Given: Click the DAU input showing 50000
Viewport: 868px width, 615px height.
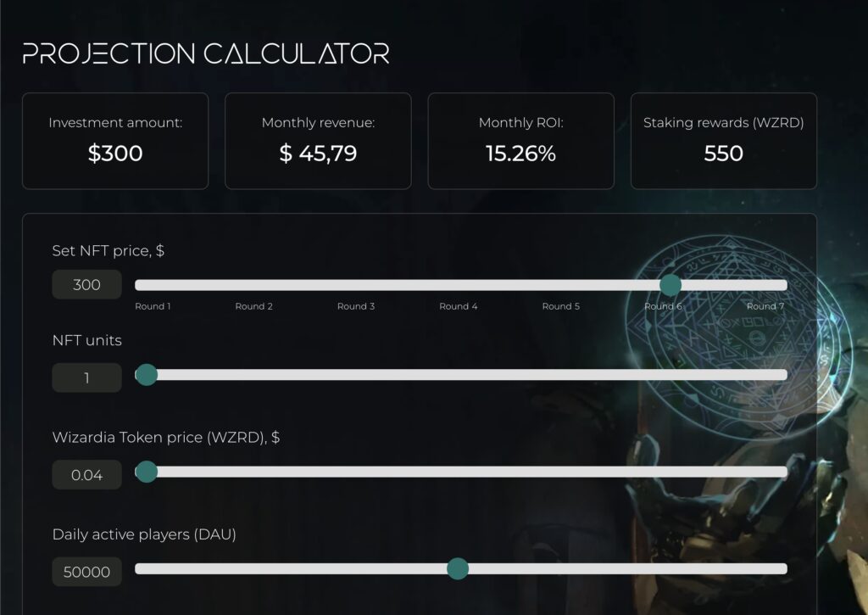Looking at the screenshot, I should point(87,571).
